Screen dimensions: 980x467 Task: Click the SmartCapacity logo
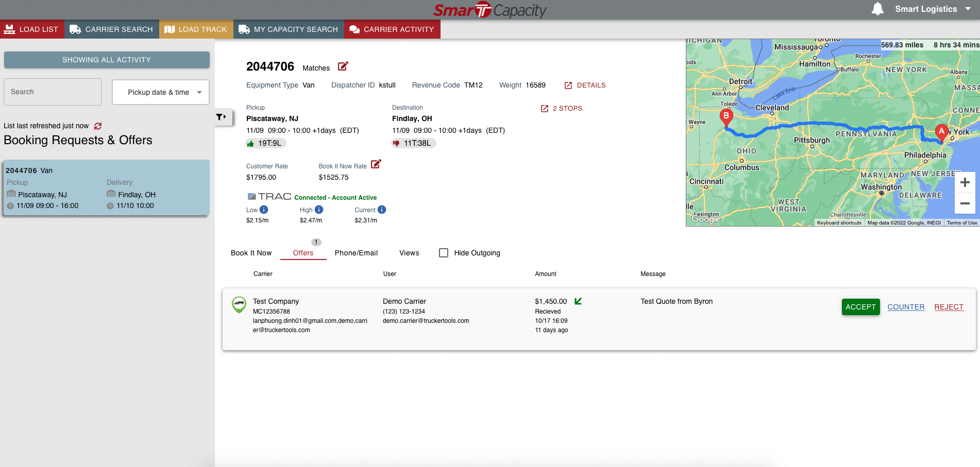tap(489, 10)
